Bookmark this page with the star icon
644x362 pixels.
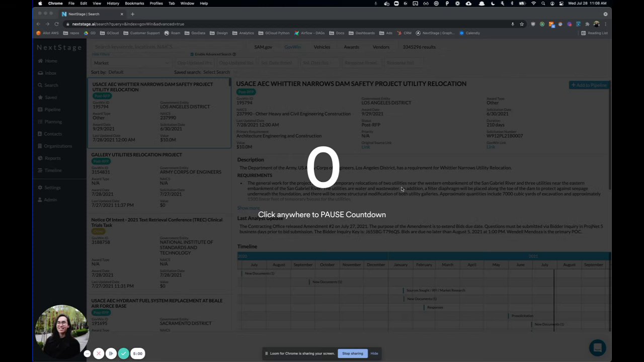pyautogui.click(x=522, y=24)
